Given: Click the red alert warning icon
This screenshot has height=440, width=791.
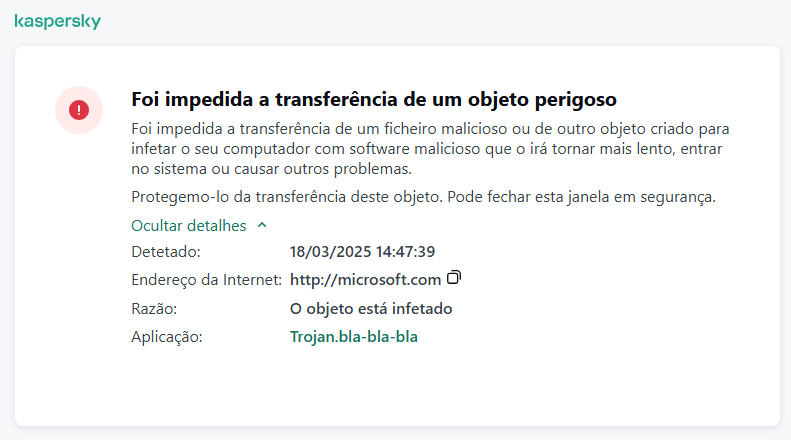Looking at the screenshot, I should pos(79,108).
